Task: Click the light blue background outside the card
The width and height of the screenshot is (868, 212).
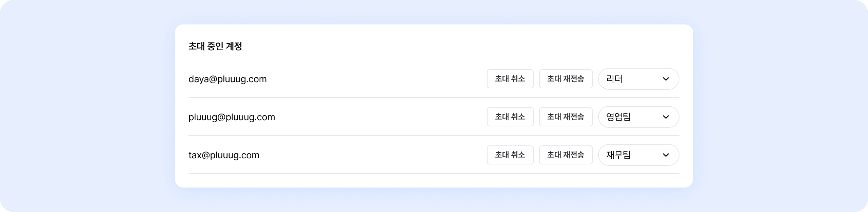Action: [x=85, y=106]
